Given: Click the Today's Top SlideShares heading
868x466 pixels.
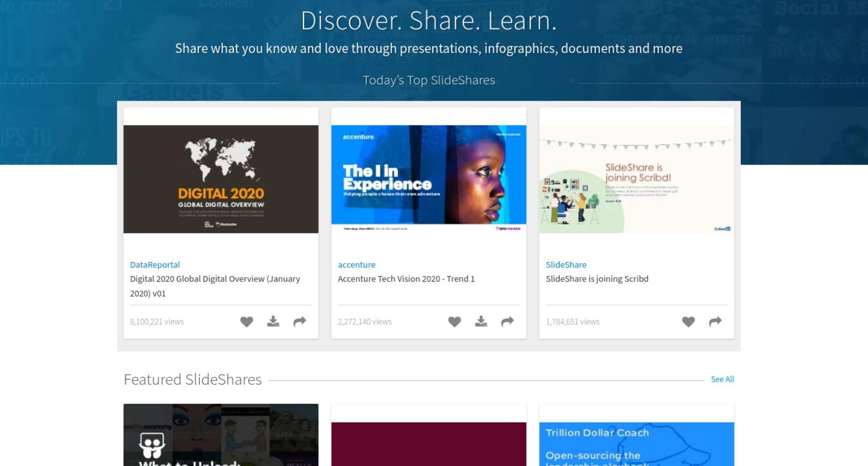Looking at the screenshot, I should 429,80.
